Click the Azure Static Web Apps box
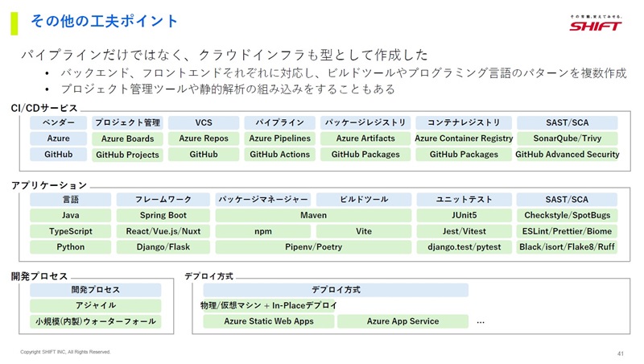Screen dimensions: 644x364 (x=269, y=321)
